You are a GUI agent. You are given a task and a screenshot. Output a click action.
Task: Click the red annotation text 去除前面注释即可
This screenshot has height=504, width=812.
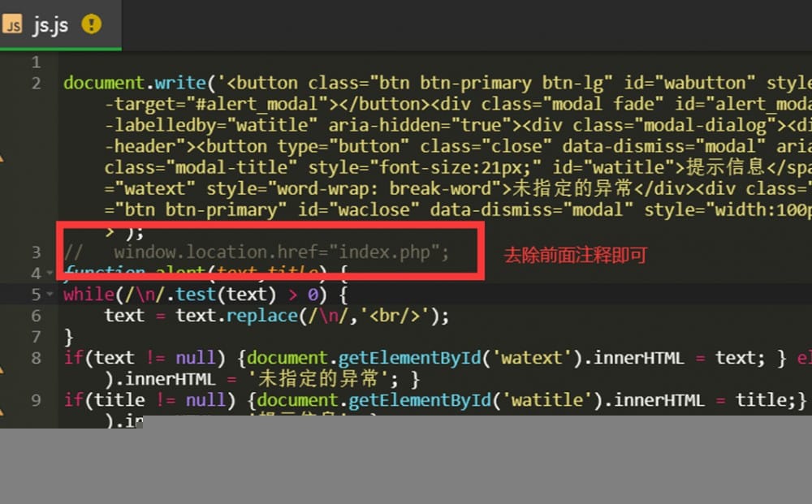pos(575,256)
